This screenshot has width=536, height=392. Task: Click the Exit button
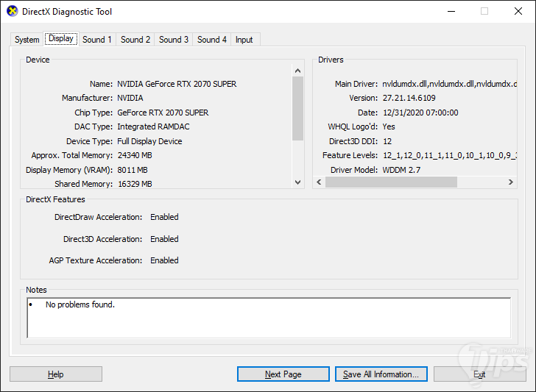click(479, 374)
